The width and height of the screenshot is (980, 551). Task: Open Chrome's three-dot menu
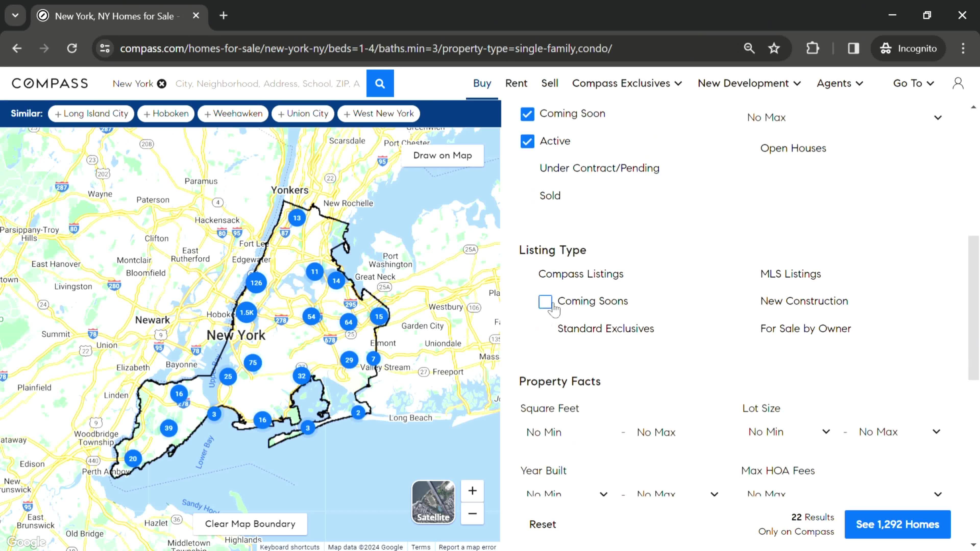963,48
